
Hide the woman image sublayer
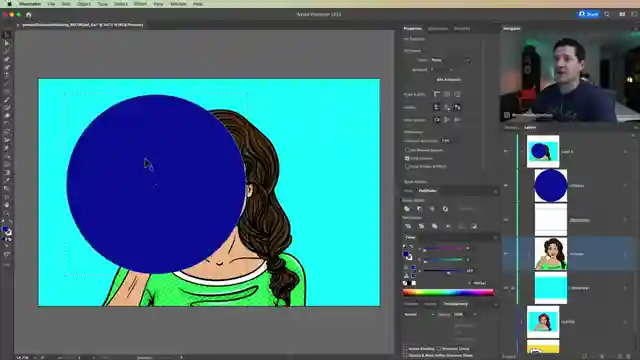click(x=506, y=254)
